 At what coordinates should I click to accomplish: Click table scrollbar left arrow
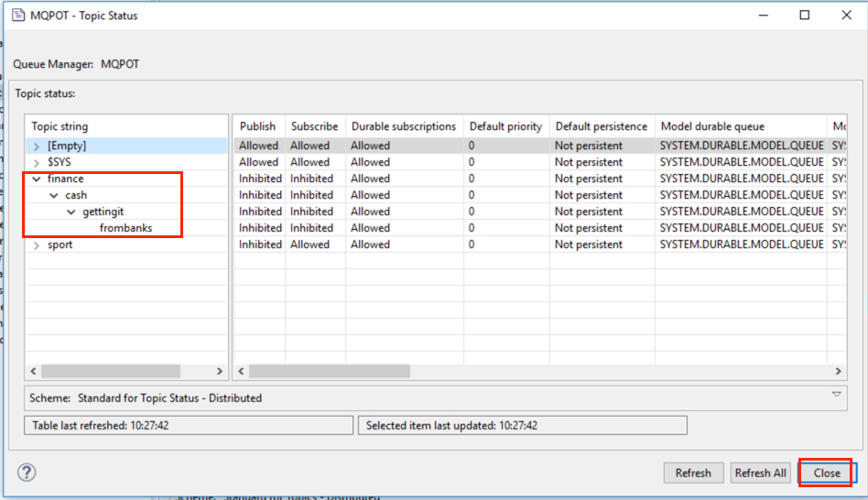[x=242, y=371]
